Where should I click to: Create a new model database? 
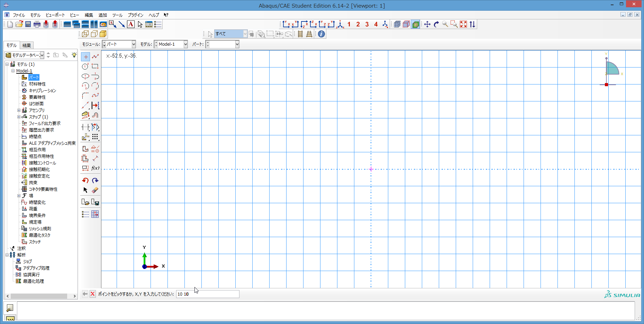(10, 24)
